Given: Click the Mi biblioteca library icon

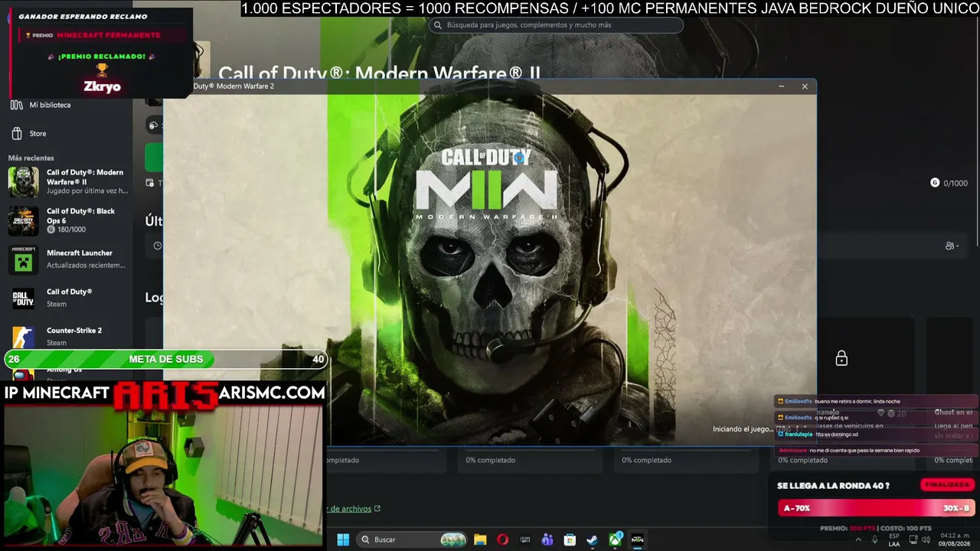Looking at the screenshot, I should [17, 105].
